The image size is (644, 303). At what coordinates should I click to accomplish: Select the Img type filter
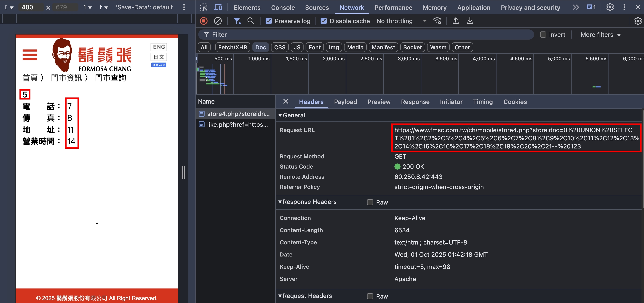(334, 47)
